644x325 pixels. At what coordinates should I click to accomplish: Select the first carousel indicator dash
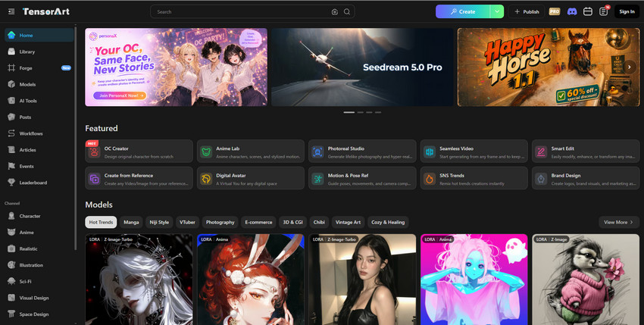pos(349,112)
